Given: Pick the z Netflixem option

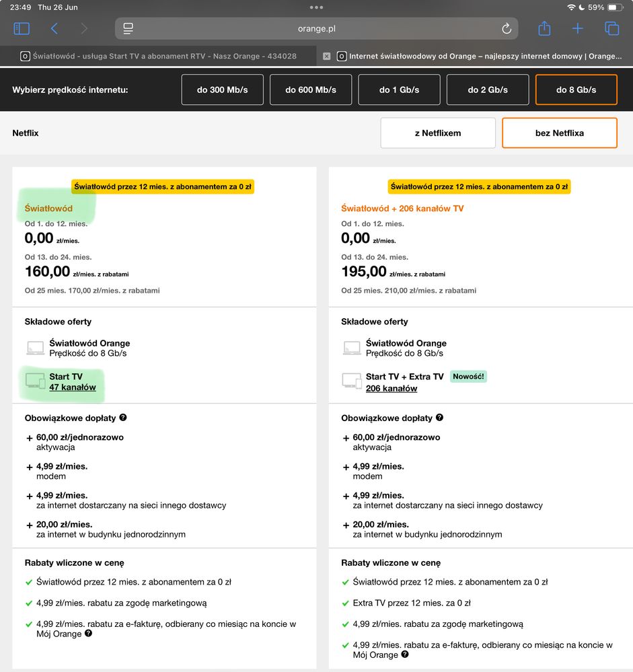Looking at the screenshot, I should click(438, 133).
